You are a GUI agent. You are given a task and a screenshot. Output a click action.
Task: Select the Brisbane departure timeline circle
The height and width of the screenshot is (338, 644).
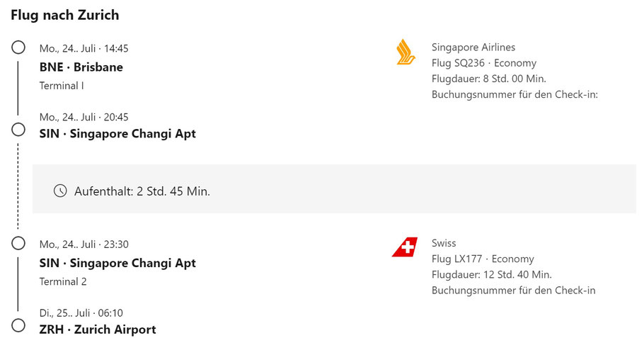(18, 47)
